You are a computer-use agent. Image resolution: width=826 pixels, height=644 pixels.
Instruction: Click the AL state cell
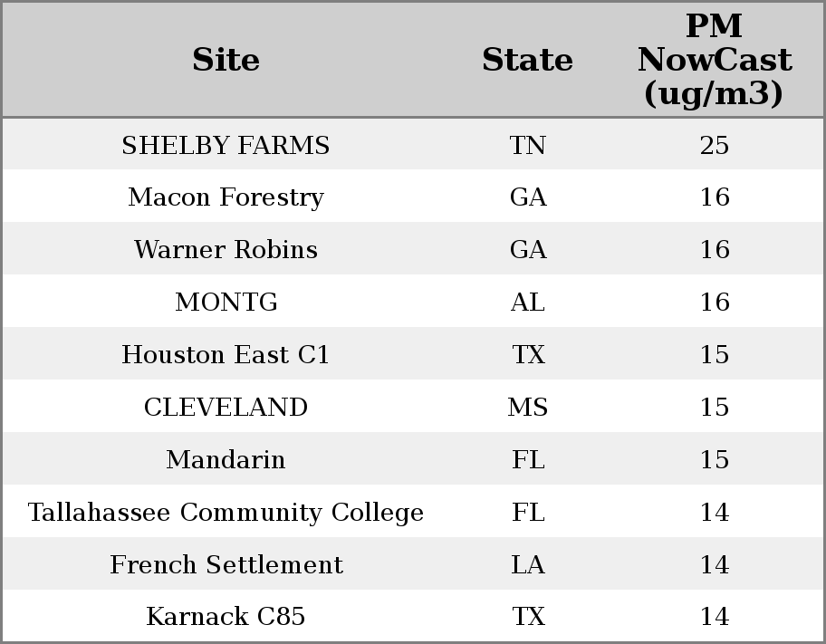coord(527,303)
